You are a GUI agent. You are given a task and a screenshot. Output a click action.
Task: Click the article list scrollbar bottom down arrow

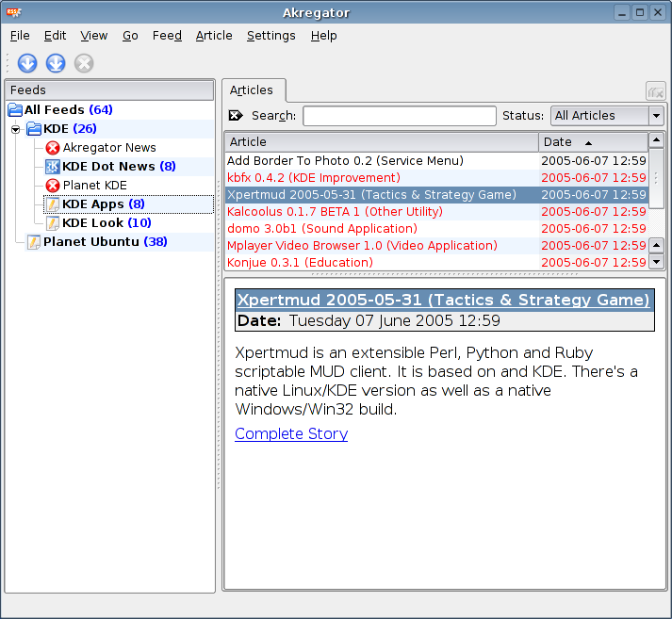(657, 261)
